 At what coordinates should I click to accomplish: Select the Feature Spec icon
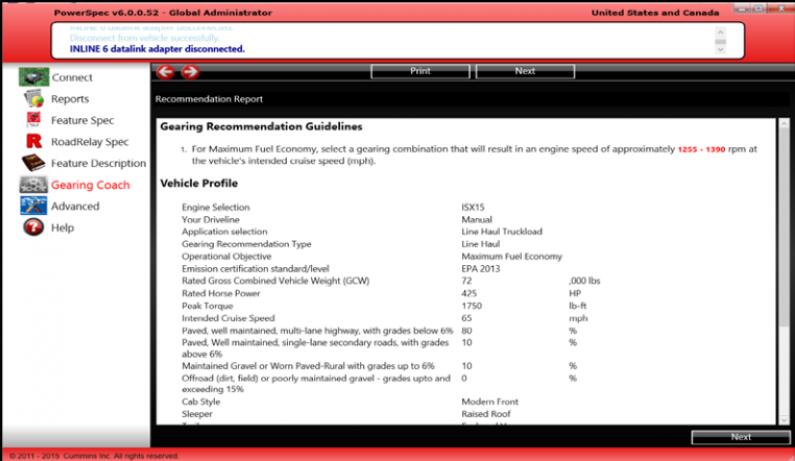(34, 121)
